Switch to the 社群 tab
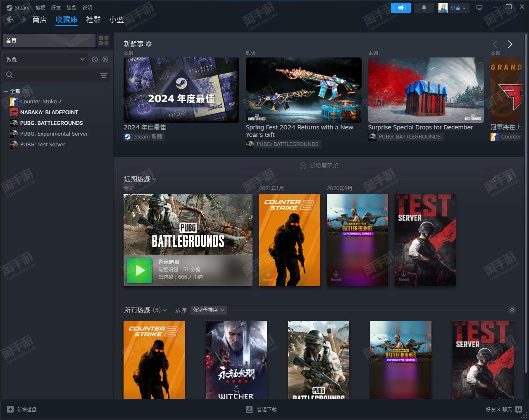529x420 pixels. pyautogui.click(x=93, y=19)
